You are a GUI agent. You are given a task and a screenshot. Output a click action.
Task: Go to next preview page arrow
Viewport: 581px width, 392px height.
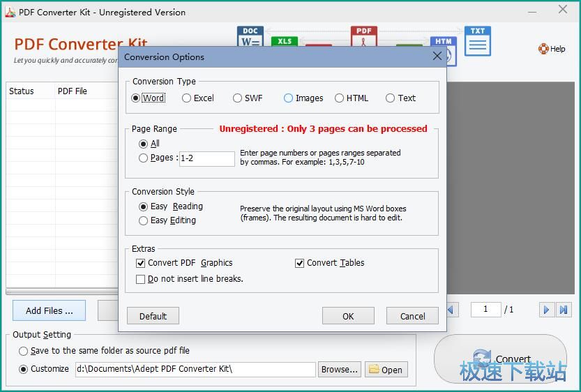(x=546, y=310)
